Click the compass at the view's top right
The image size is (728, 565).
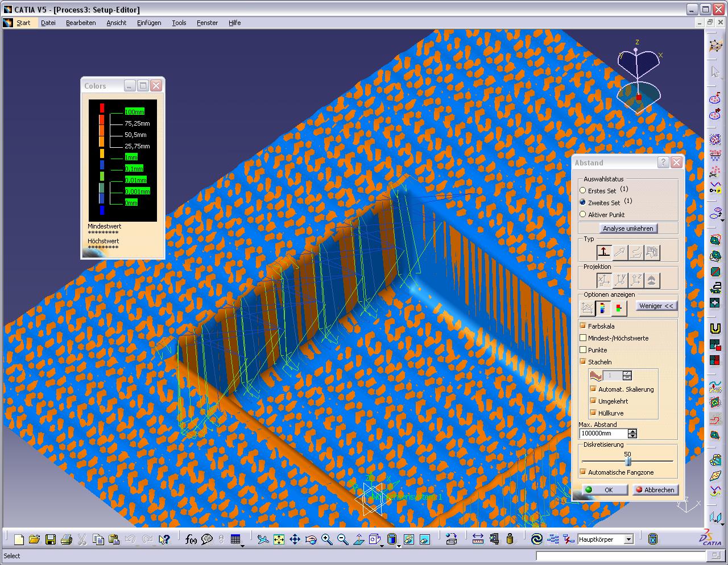(638, 77)
